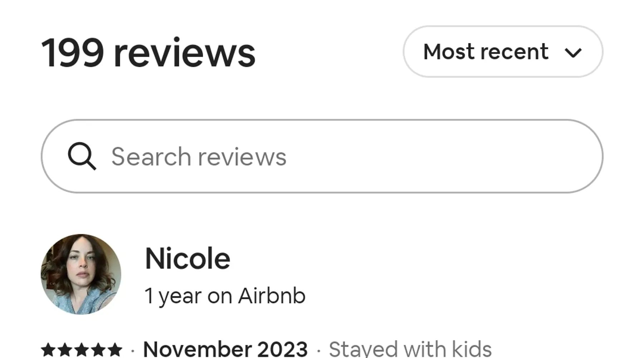Click the Search reviews placeholder text
The height and width of the screenshot is (358, 644).
[199, 156]
